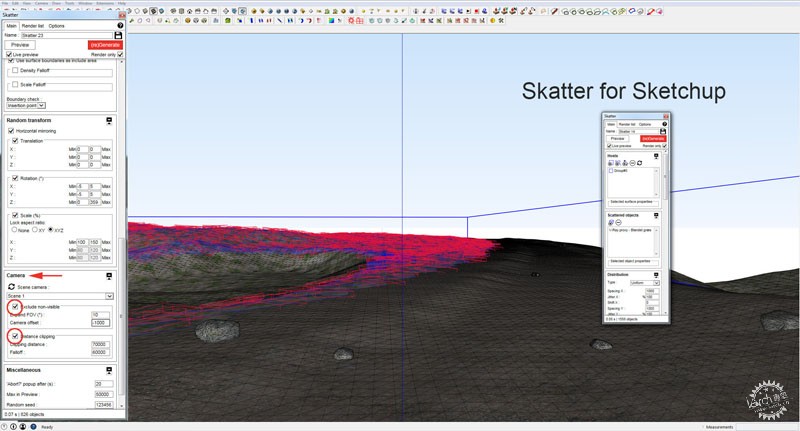Open Render list tab in small window
The width and height of the screenshot is (800, 431).
click(627, 124)
